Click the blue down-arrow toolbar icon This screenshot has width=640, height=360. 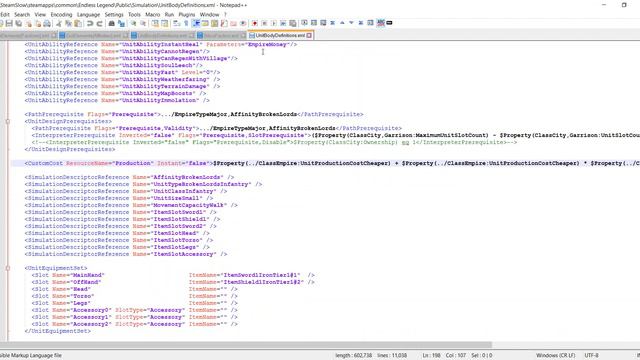point(351,23)
